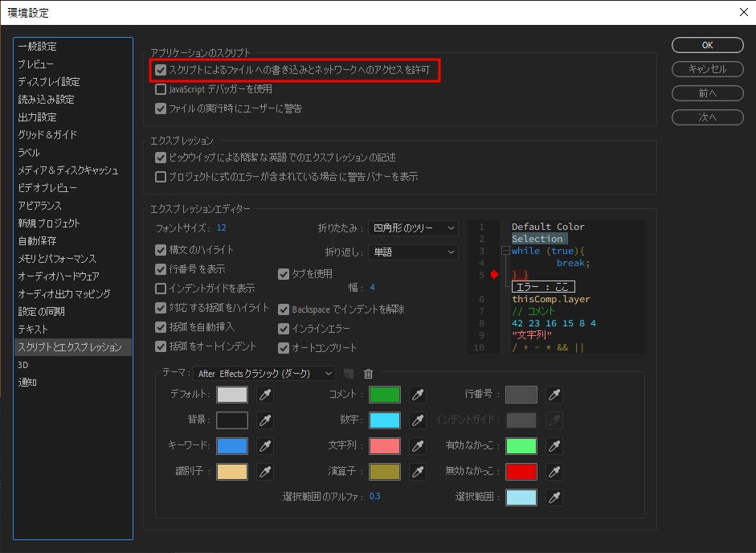Delete the current theme with the trash icon
This screenshot has width=756, height=553.
tap(367, 373)
